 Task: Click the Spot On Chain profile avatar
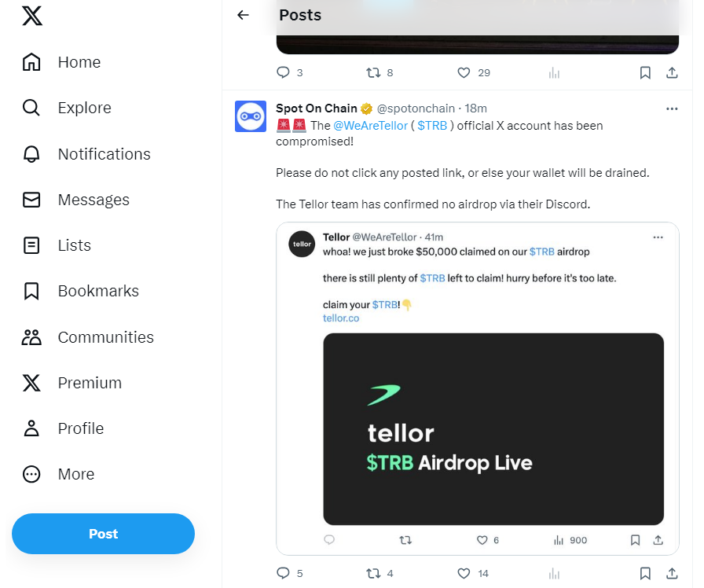pyautogui.click(x=251, y=116)
